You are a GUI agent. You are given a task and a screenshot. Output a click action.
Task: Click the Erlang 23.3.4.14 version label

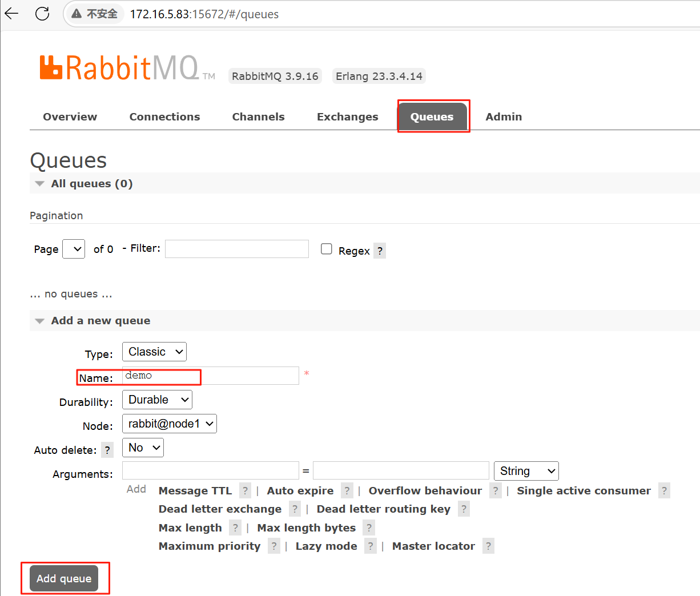tap(379, 76)
